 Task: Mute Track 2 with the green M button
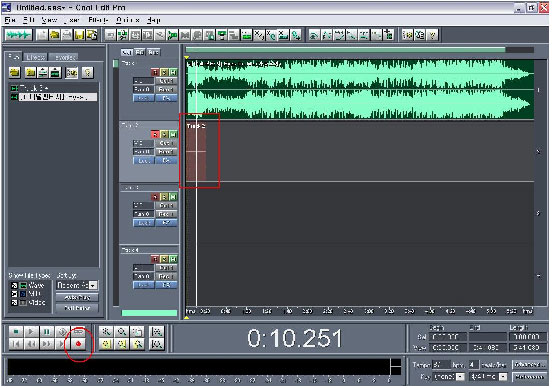pos(173,134)
